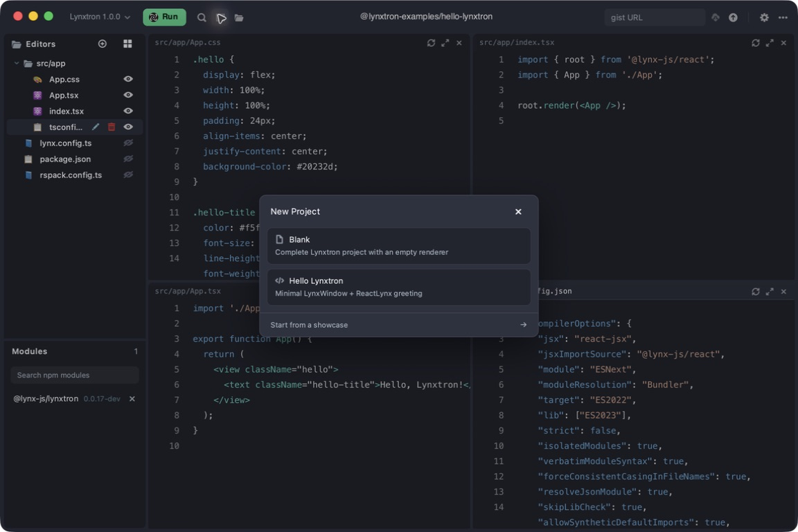This screenshot has height=532, width=798.
Task: Click the Modules panel header
Action: (x=30, y=351)
